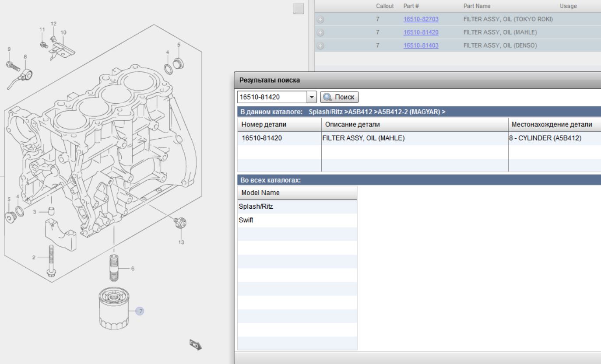The width and height of the screenshot is (601, 364).
Task: Open part number link 16510-82703
Action: tap(421, 19)
